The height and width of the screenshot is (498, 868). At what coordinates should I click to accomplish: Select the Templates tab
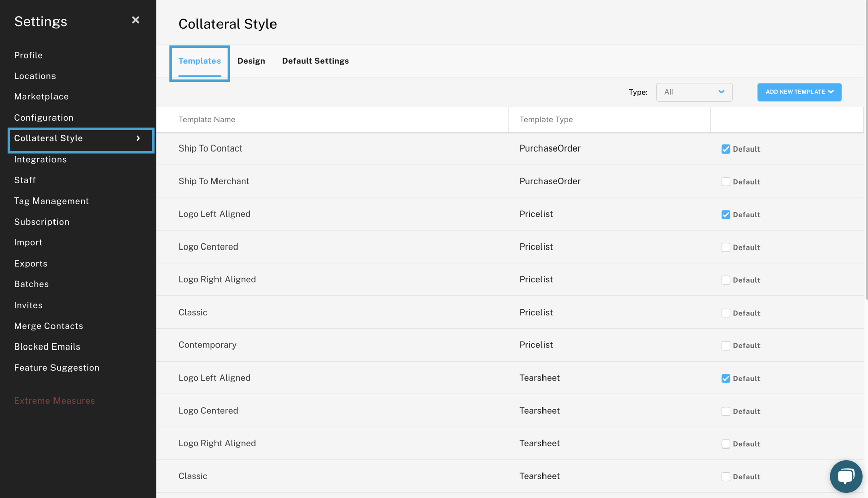(x=199, y=61)
